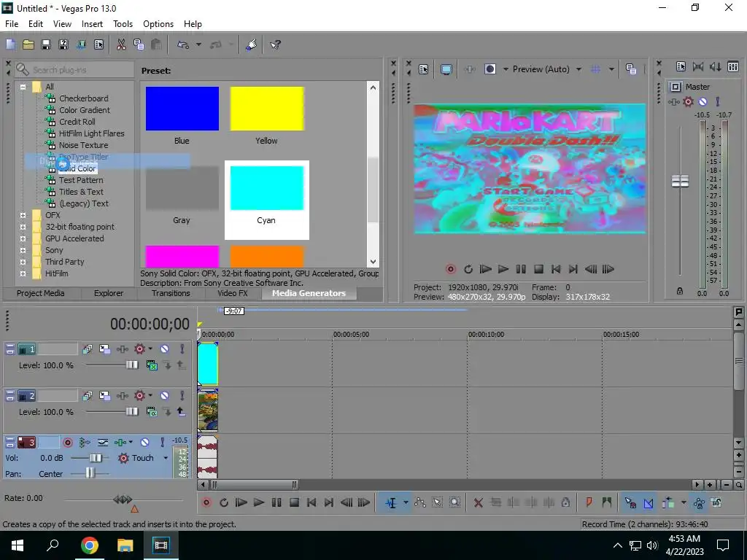The width and height of the screenshot is (747, 560).
Task: Open Chrome from the taskbar
Action: pos(90,545)
